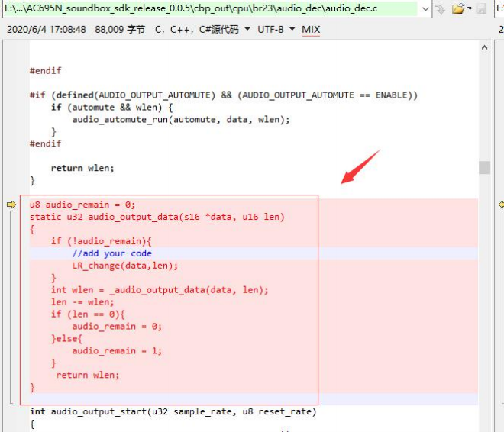Click the browse folder icon
The width and height of the screenshot is (504, 432).
458,9
